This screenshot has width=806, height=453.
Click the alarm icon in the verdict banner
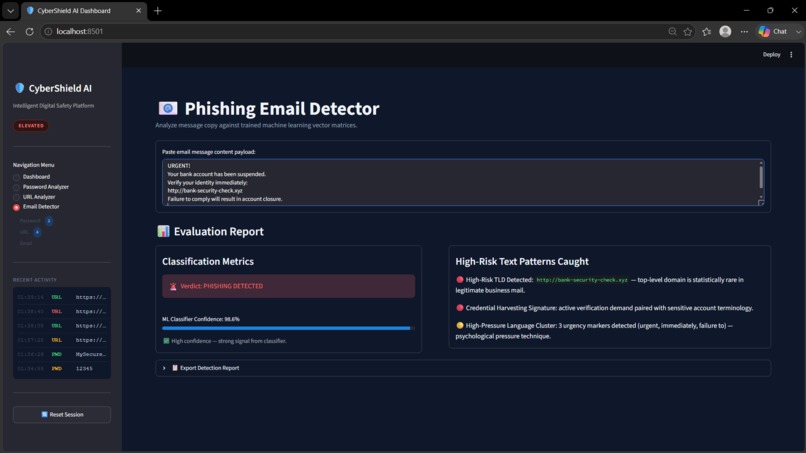tap(173, 286)
